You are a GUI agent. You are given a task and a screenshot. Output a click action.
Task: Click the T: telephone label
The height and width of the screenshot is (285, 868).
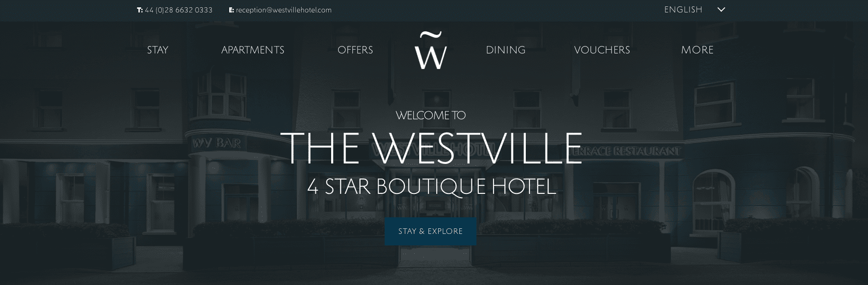point(140,10)
